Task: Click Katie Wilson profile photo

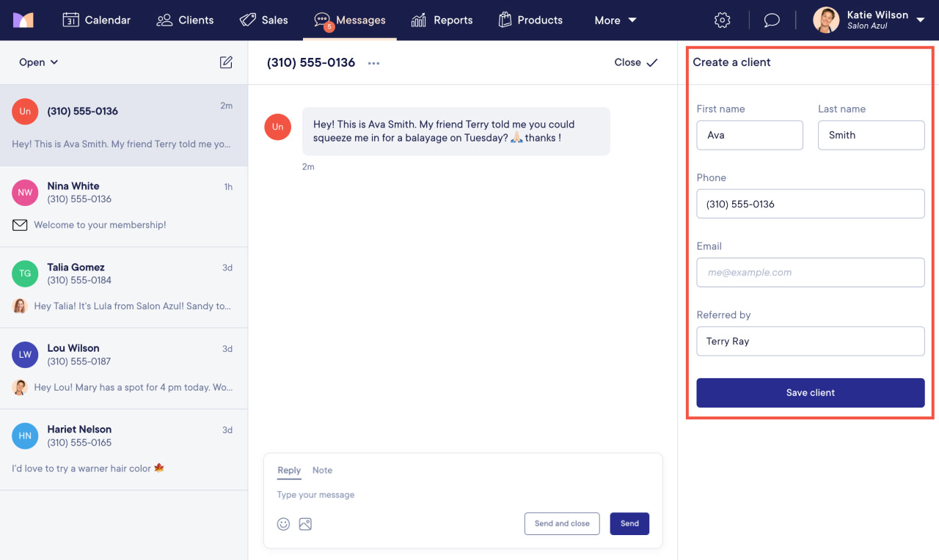Action: click(x=826, y=20)
